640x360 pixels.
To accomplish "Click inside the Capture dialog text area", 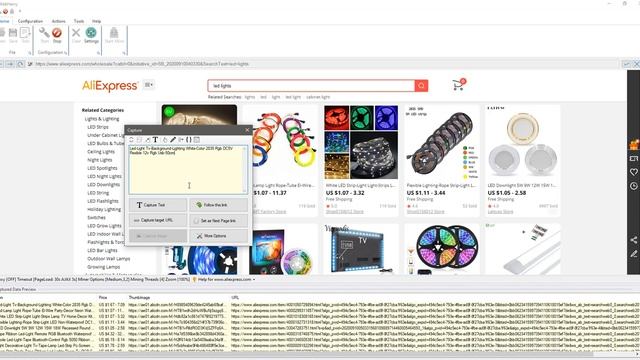I will click(x=188, y=169).
